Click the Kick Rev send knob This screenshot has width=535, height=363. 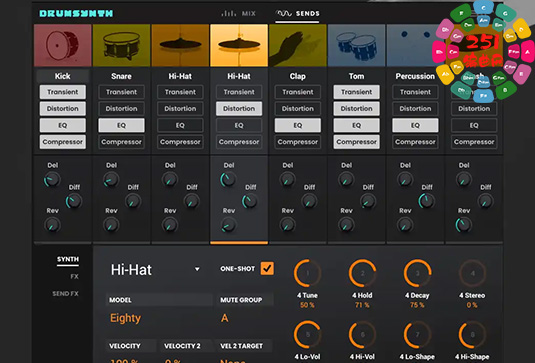pyautogui.click(x=52, y=225)
